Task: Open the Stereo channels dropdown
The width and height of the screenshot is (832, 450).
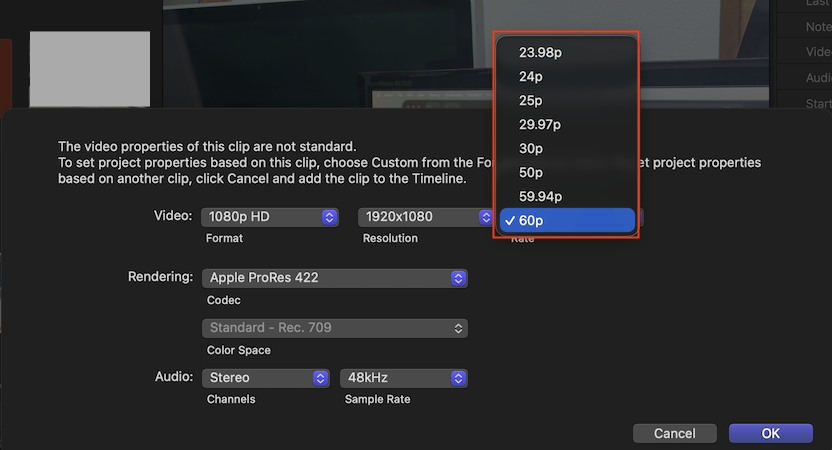Action: tap(265, 378)
